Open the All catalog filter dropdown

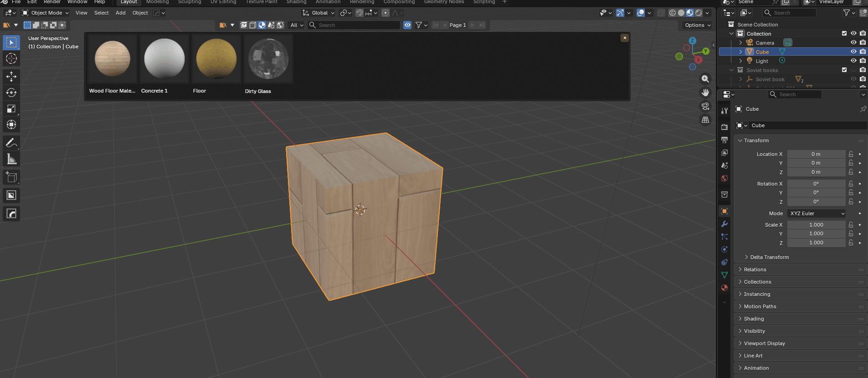click(297, 25)
